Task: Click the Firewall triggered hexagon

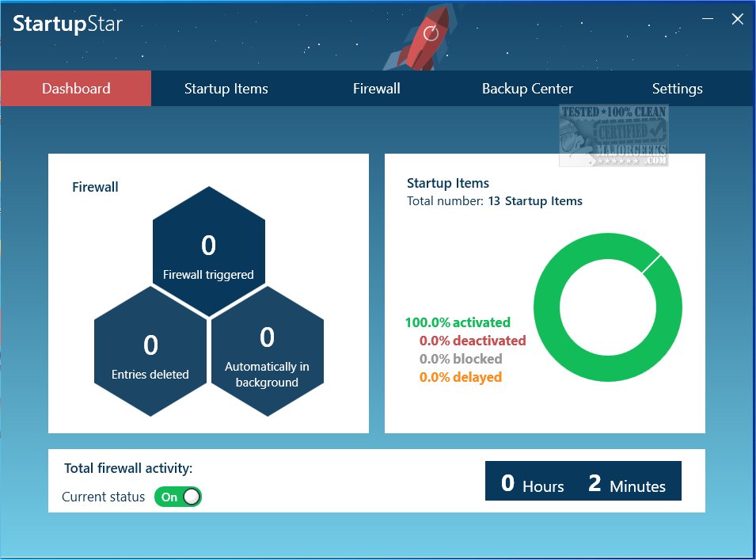Action: point(209,251)
